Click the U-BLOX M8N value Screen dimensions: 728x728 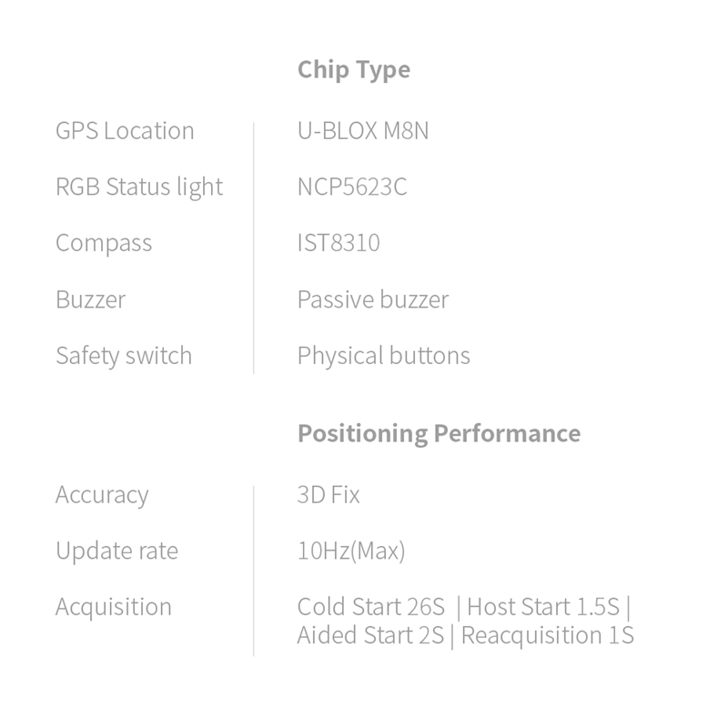[362, 131]
